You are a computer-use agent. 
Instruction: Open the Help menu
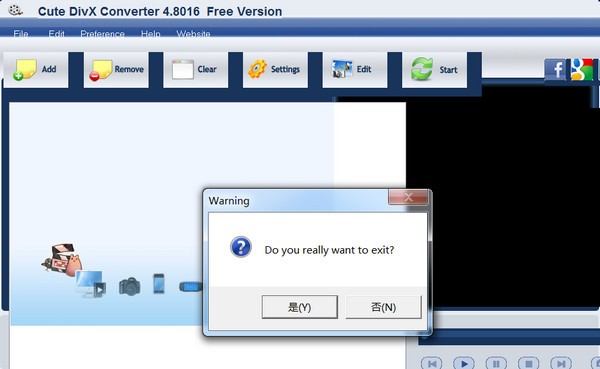coord(150,34)
